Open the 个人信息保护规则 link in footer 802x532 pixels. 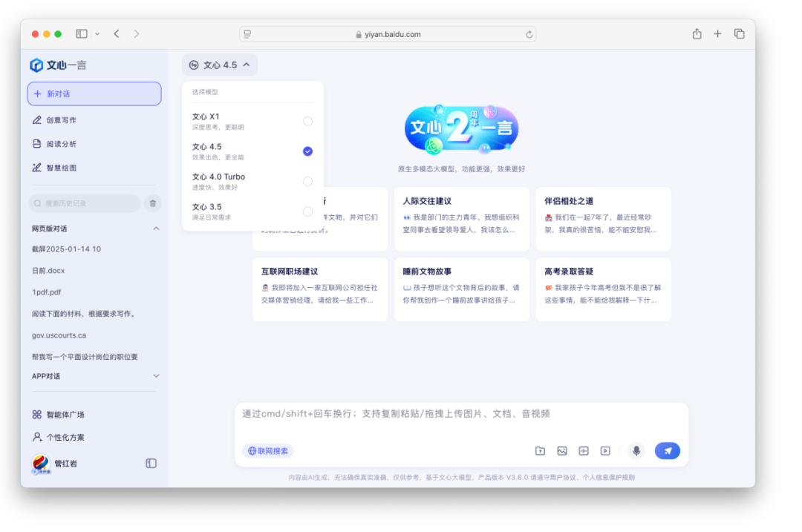(x=609, y=477)
